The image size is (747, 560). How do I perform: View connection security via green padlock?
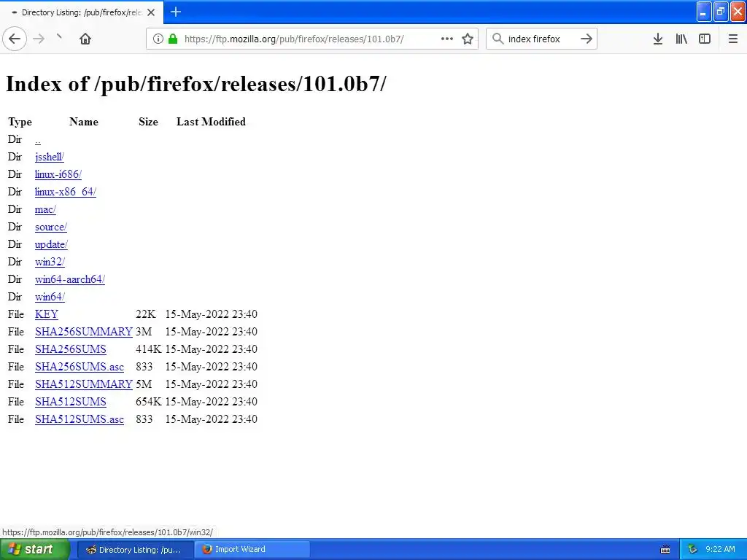[173, 39]
